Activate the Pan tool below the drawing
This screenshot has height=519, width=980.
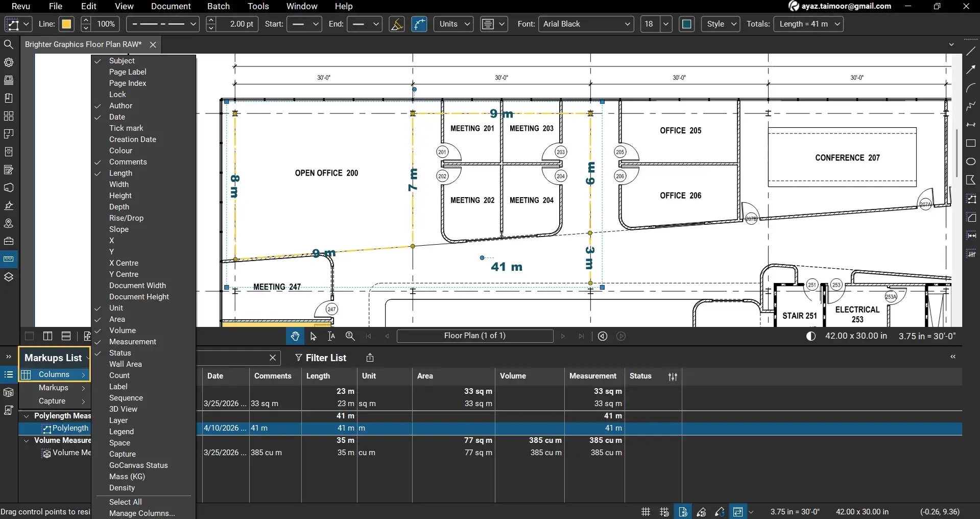point(295,336)
